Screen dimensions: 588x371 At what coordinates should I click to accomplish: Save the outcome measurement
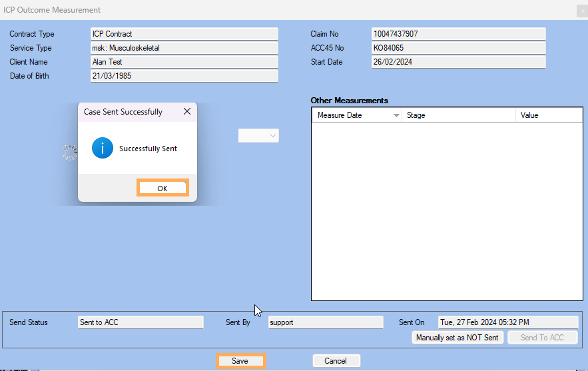240,361
